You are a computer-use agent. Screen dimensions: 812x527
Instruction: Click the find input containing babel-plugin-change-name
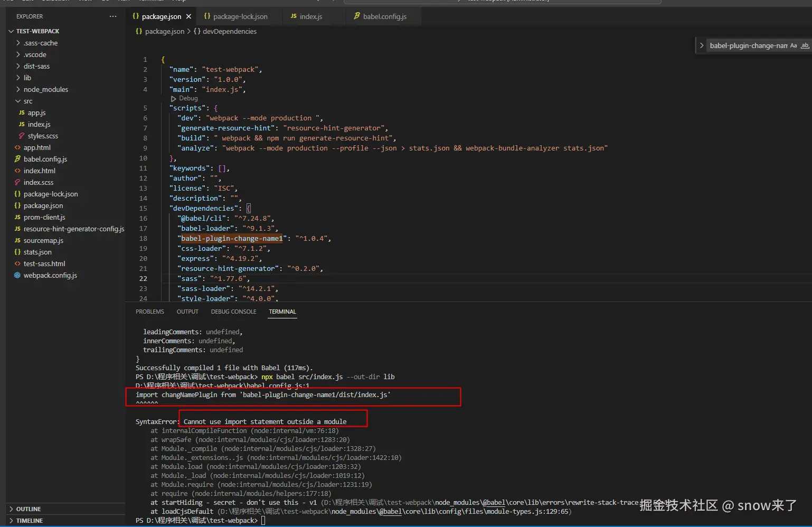click(x=748, y=46)
